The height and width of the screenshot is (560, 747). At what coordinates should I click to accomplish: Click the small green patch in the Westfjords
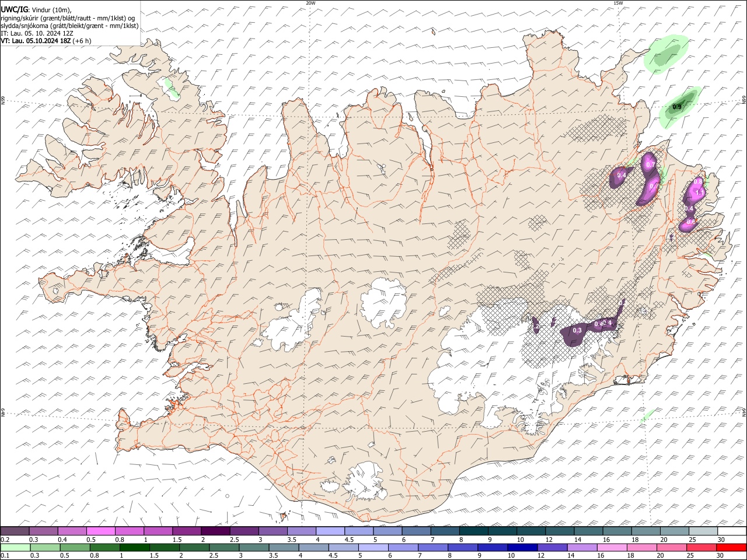(x=171, y=89)
